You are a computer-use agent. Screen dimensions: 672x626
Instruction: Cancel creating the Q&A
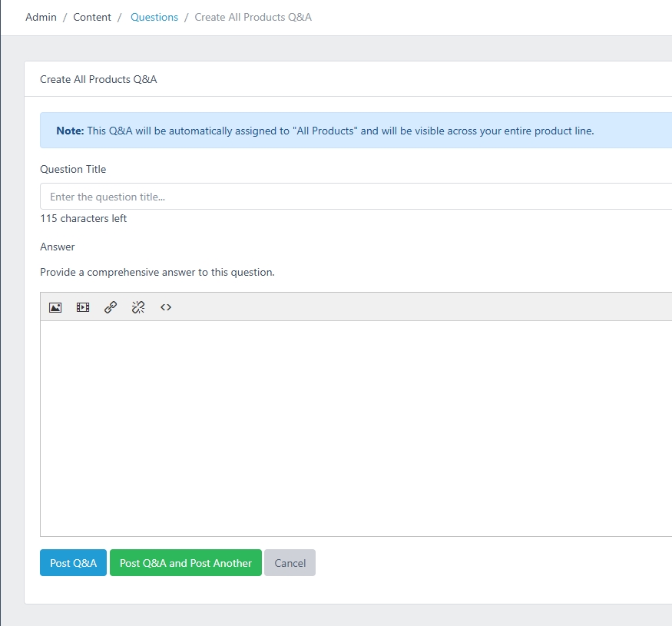tap(290, 563)
